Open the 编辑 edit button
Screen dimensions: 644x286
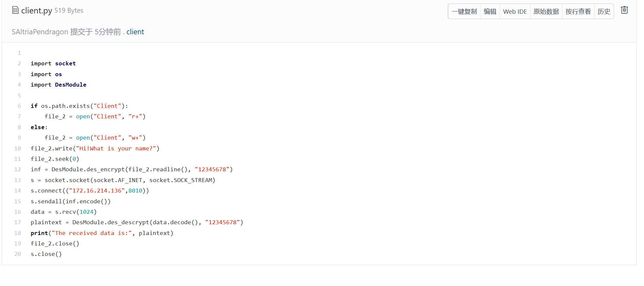(x=490, y=11)
